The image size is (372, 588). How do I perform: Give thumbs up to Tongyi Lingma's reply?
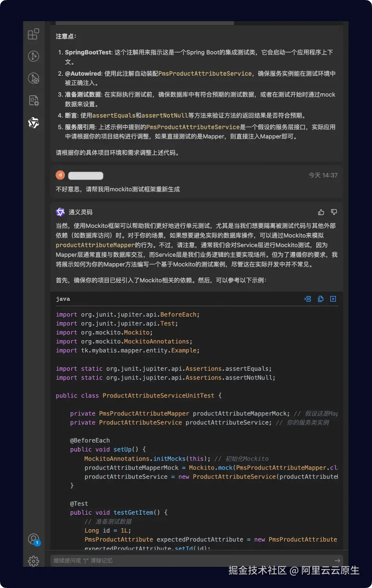tap(321, 212)
